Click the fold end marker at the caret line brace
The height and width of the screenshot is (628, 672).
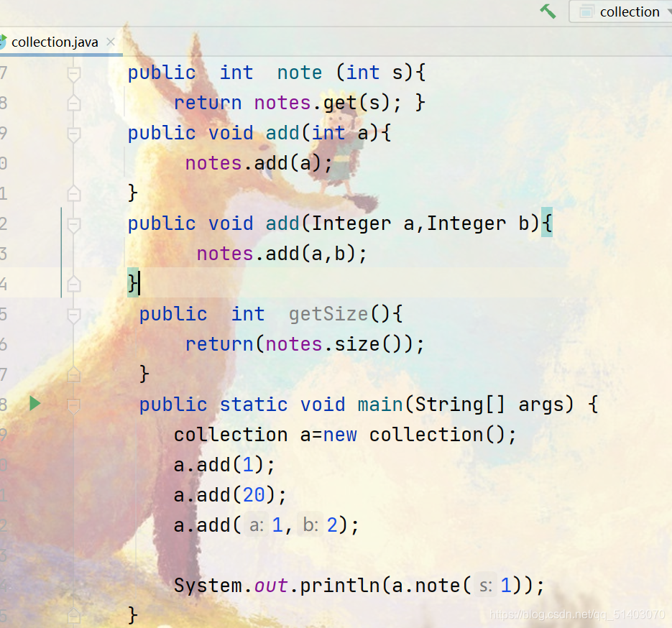74,284
